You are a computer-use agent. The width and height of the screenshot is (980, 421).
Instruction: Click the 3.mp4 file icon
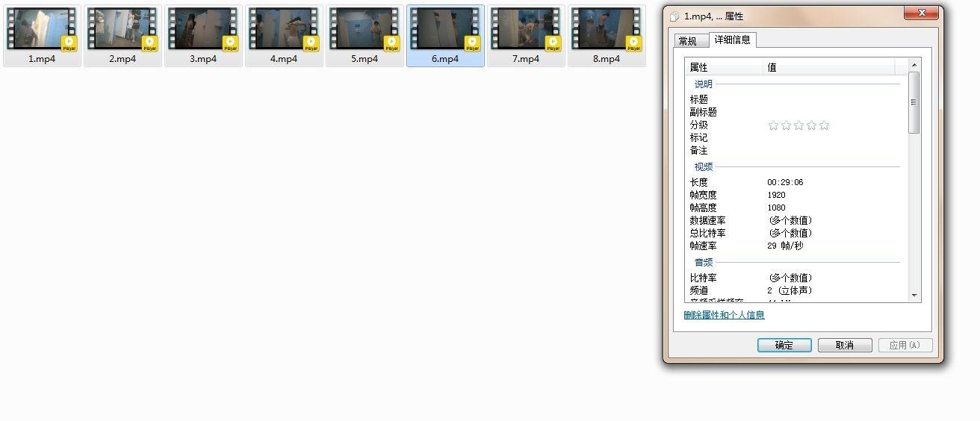click(203, 31)
